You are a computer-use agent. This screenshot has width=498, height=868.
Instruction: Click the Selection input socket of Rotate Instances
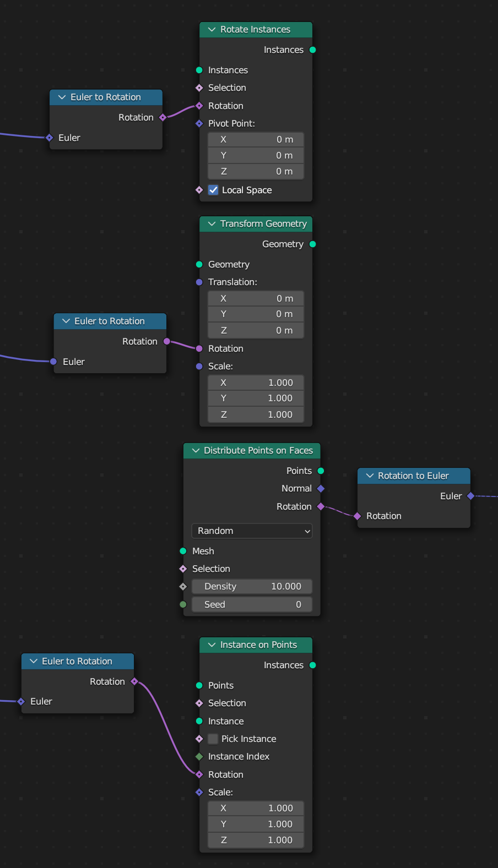(x=199, y=88)
